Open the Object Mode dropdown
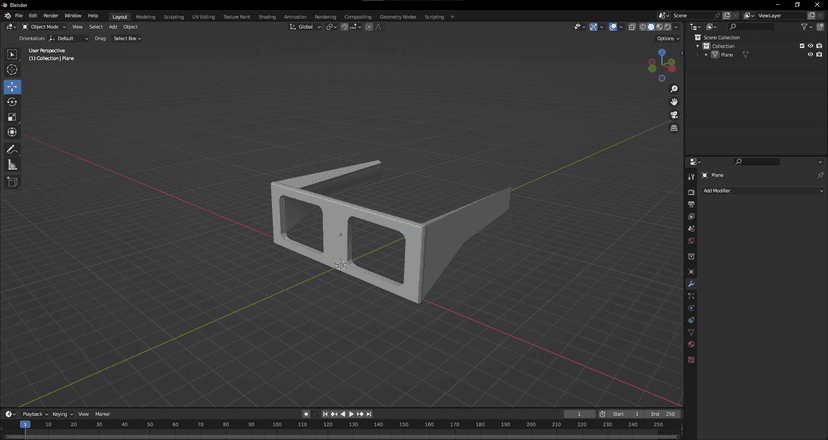The width and height of the screenshot is (828, 440). 44,27
